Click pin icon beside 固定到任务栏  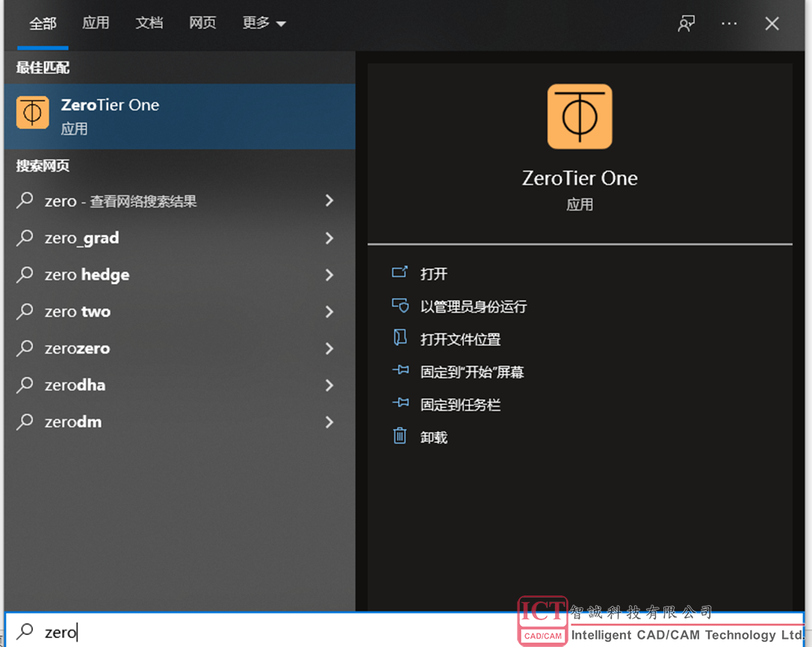(400, 403)
